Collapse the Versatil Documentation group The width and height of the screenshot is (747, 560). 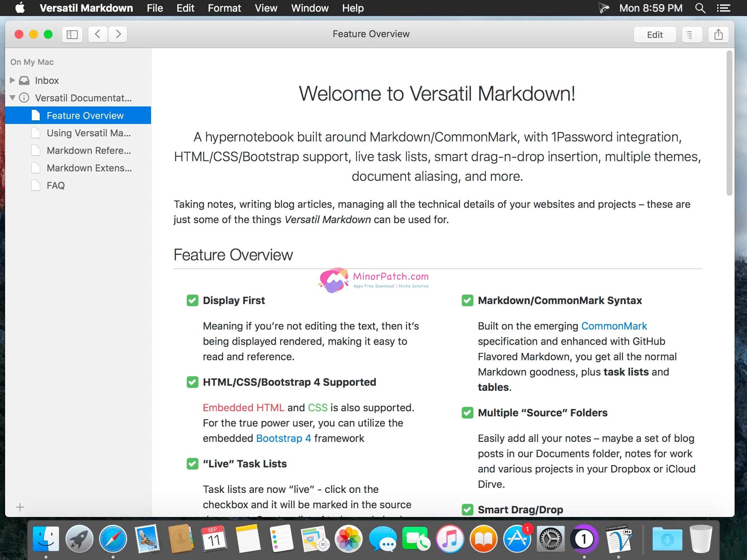[12, 98]
